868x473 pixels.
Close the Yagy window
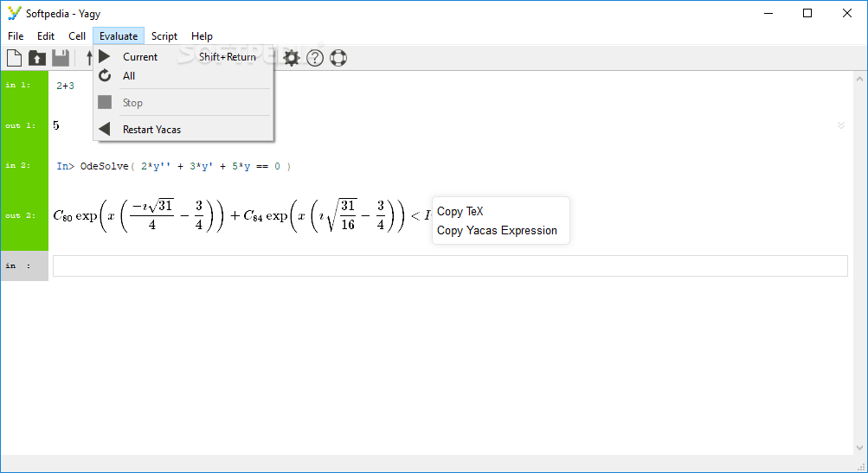(846, 13)
